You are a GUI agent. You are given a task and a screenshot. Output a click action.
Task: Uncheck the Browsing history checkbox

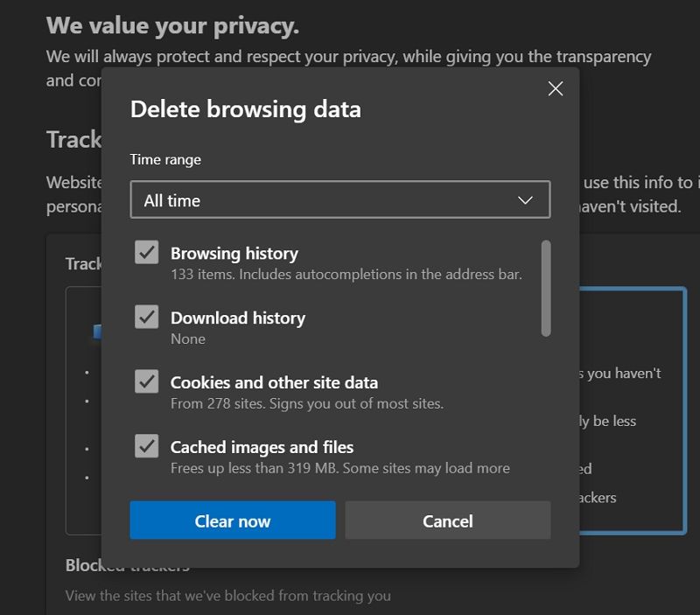(x=146, y=252)
